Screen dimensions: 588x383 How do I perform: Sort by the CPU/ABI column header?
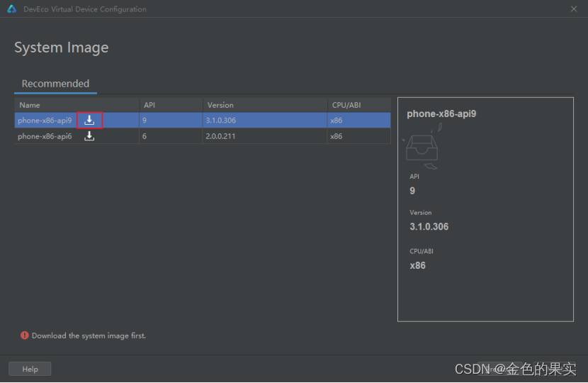click(x=359, y=105)
